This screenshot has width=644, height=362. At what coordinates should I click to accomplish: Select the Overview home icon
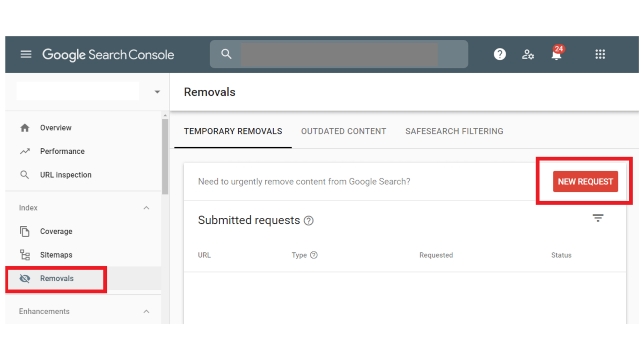(x=25, y=127)
